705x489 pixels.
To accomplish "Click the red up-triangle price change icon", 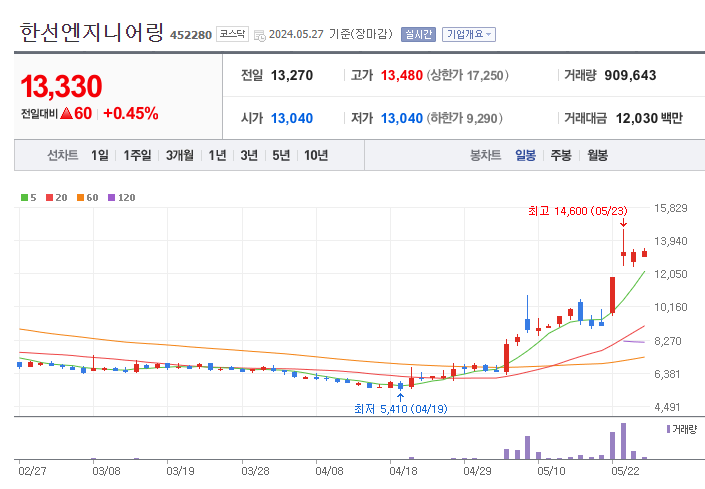I will pos(67,113).
